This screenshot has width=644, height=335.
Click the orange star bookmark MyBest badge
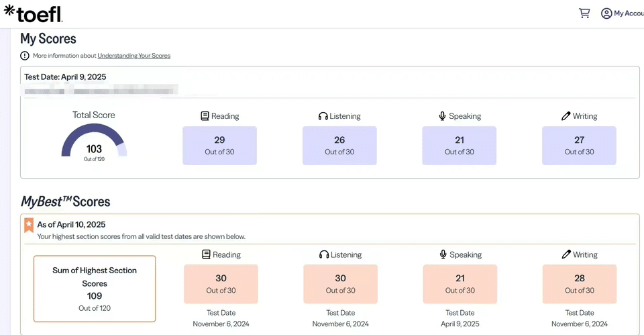click(29, 225)
